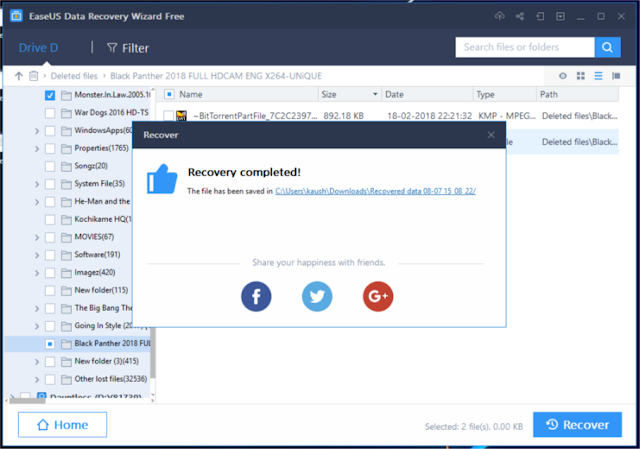
Task: Click the upload/upgrade cloud icon in title bar
Action: point(499,16)
